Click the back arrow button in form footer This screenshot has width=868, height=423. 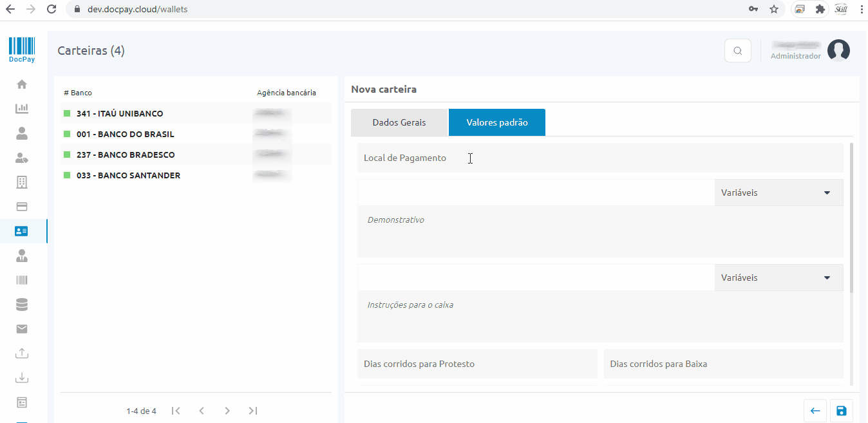(x=815, y=411)
